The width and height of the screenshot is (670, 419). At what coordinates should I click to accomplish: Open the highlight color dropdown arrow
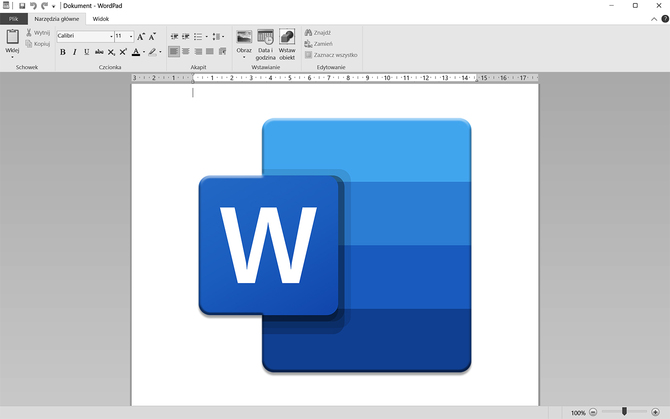coord(160,52)
